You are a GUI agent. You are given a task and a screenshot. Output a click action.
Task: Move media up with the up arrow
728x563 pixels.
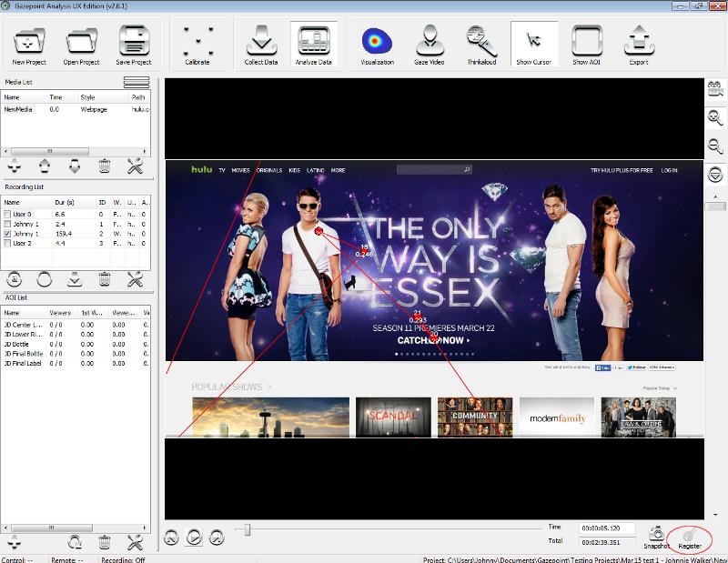click(45, 166)
